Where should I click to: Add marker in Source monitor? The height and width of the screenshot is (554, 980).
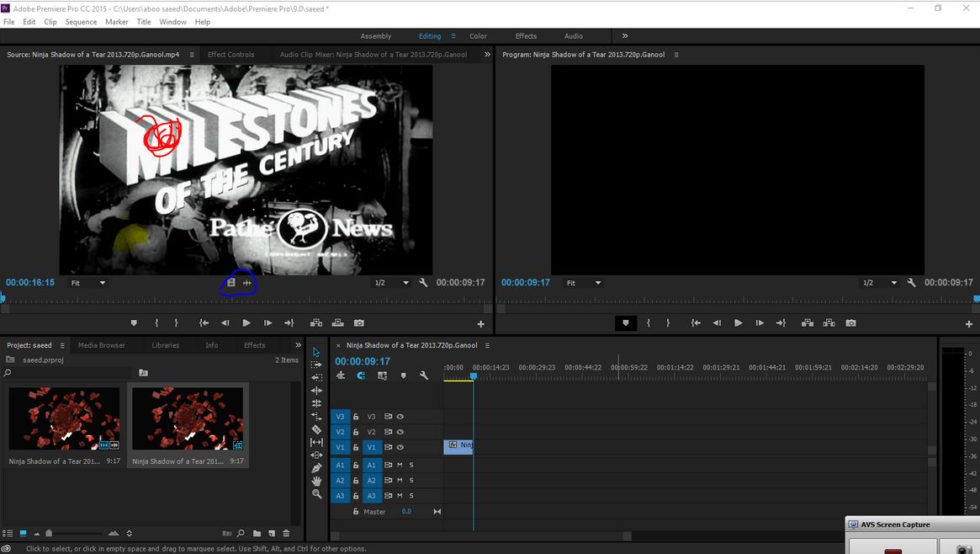coord(134,323)
